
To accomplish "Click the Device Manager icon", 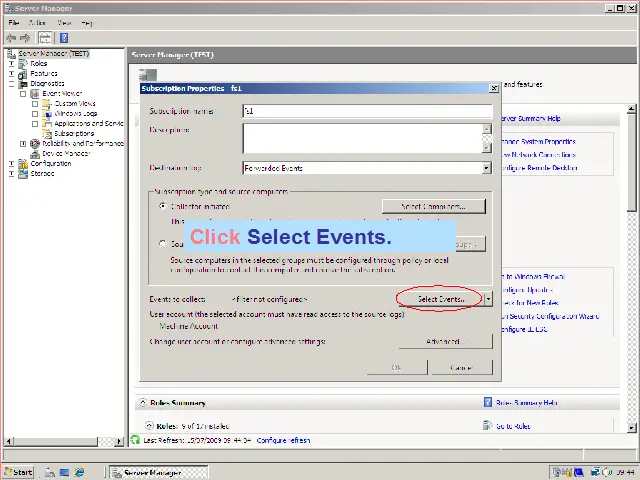I will (x=35, y=154).
